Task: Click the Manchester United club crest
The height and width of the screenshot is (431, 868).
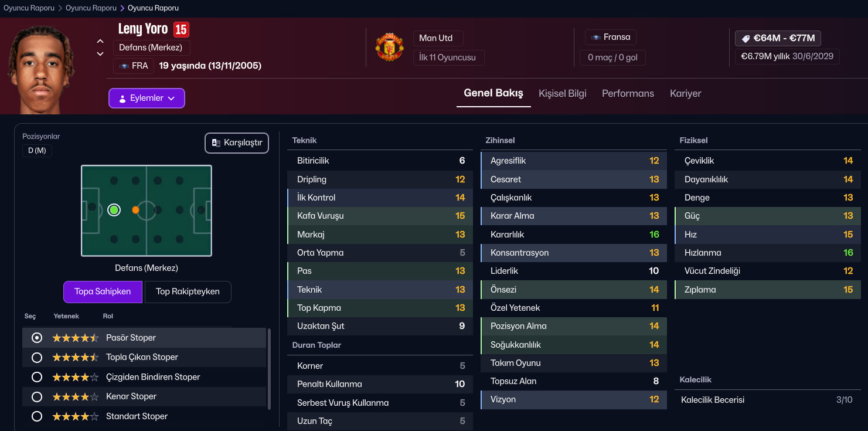Action: tap(389, 47)
